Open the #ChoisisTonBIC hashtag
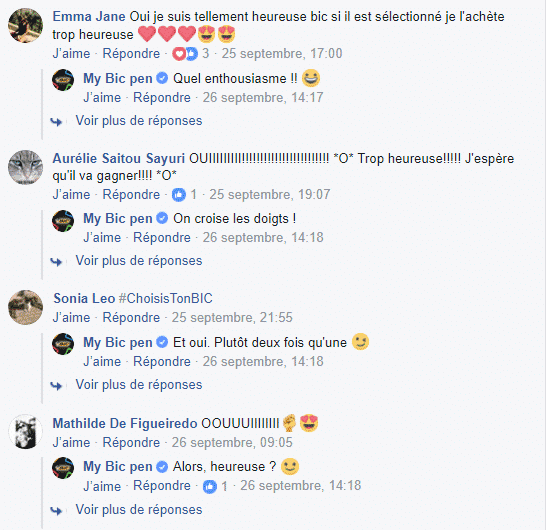 [166, 298]
